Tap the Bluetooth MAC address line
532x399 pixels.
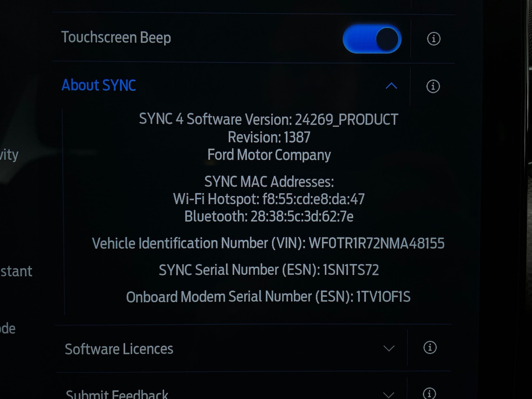[x=268, y=217]
